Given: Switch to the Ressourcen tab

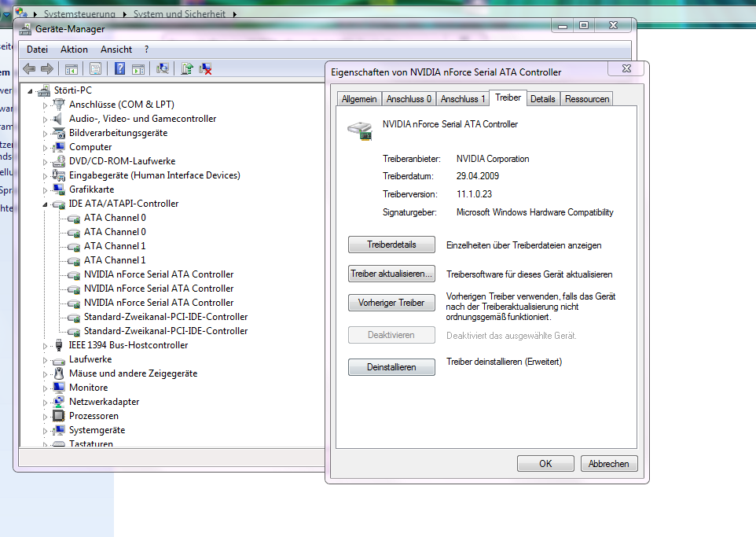Looking at the screenshot, I should coord(587,99).
